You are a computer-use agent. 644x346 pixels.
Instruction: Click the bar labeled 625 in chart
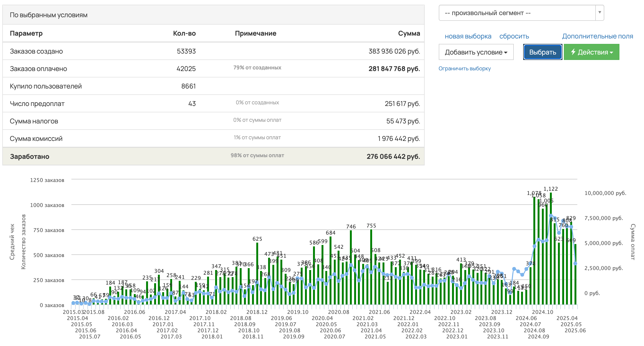click(257, 273)
